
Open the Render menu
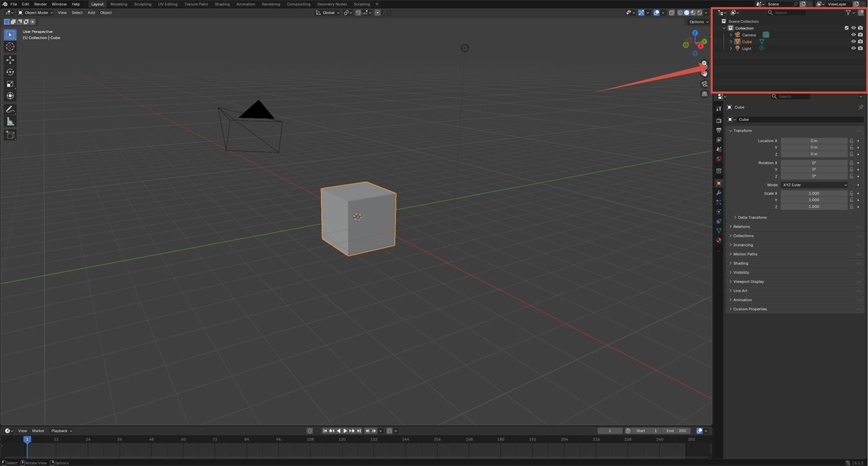coord(40,4)
